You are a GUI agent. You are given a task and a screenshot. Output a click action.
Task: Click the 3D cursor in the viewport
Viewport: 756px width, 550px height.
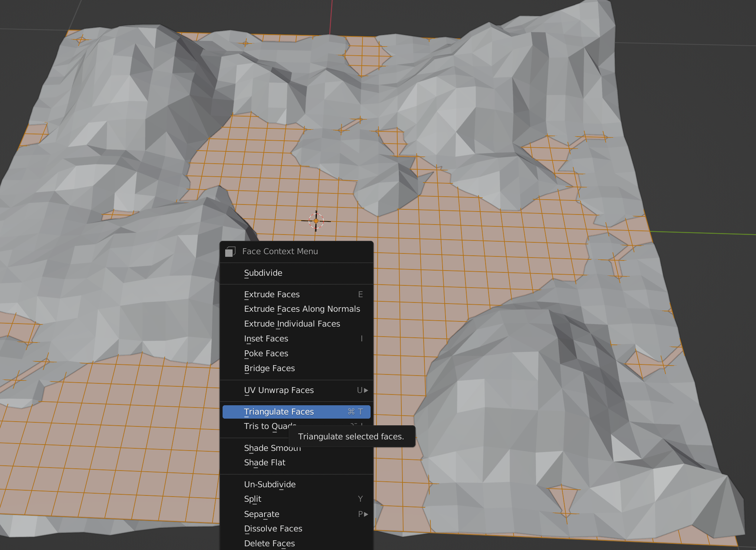[316, 221]
